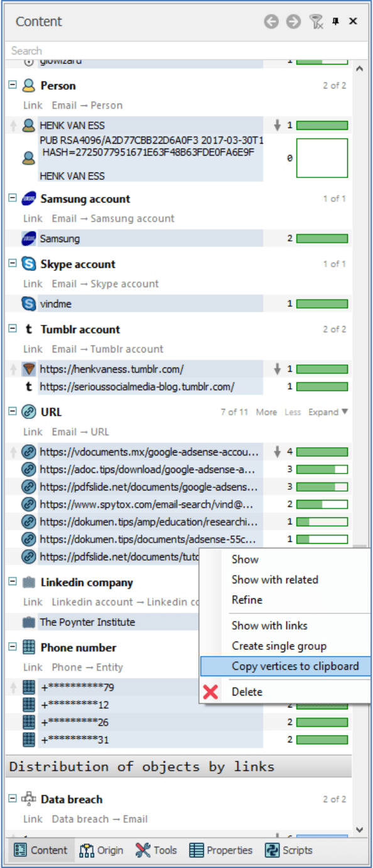This screenshot has height=868, width=373.
Task: Click the spytox.com URL link icon
Action: pyautogui.click(x=28, y=504)
